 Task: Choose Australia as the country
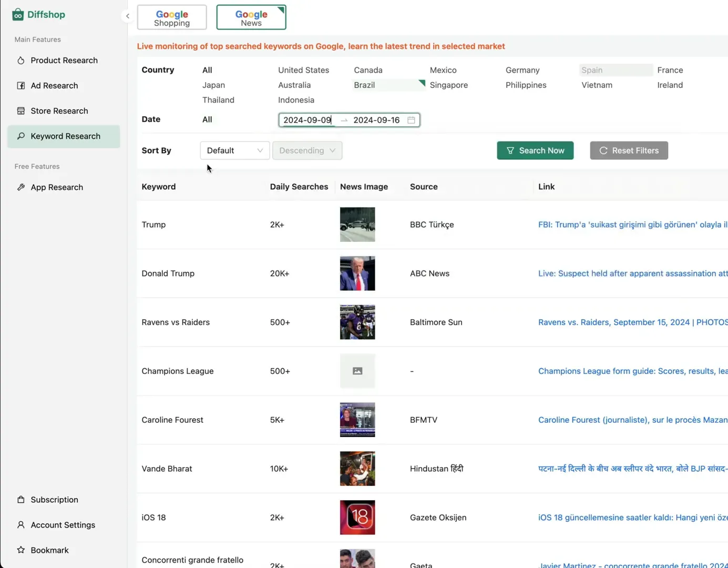[294, 85]
